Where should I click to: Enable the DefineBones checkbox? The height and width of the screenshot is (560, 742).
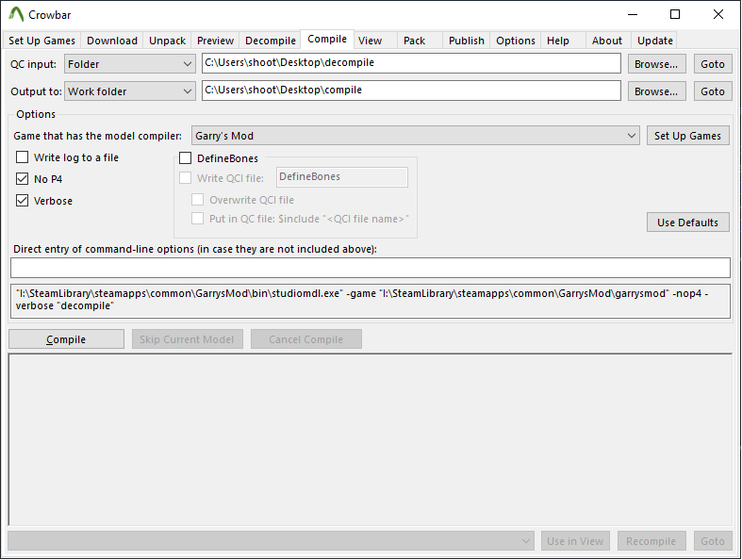click(185, 157)
